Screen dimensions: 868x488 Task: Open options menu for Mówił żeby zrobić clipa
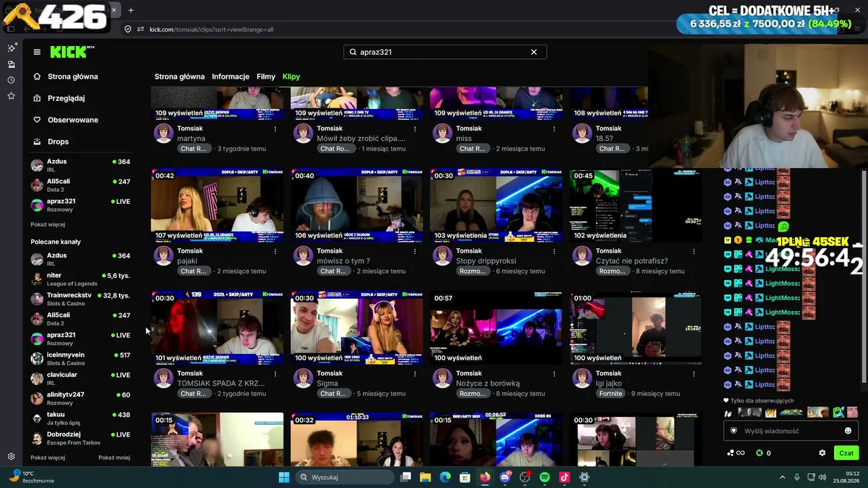(x=415, y=129)
